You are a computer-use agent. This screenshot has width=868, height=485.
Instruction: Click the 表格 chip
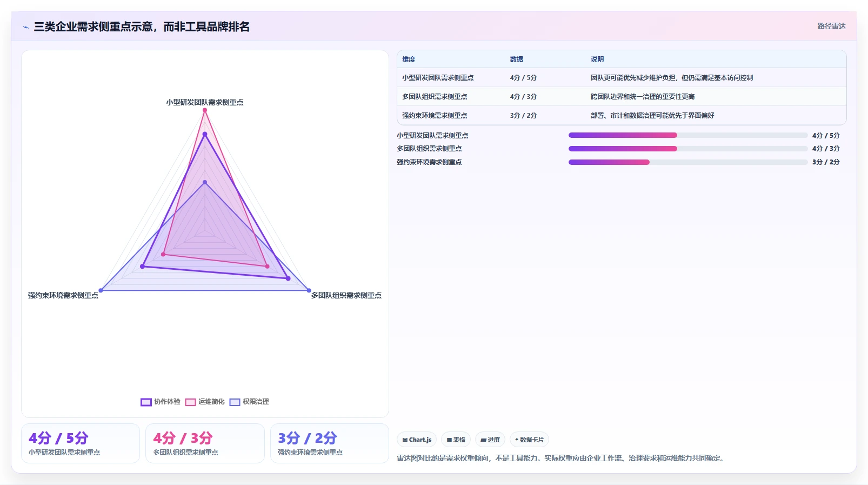coord(456,440)
